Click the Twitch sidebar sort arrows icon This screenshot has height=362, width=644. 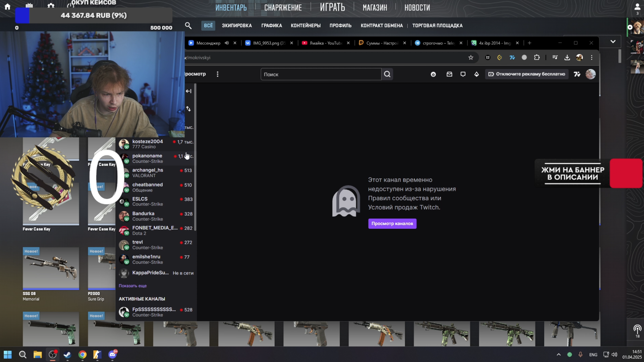click(x=189, y=109)
